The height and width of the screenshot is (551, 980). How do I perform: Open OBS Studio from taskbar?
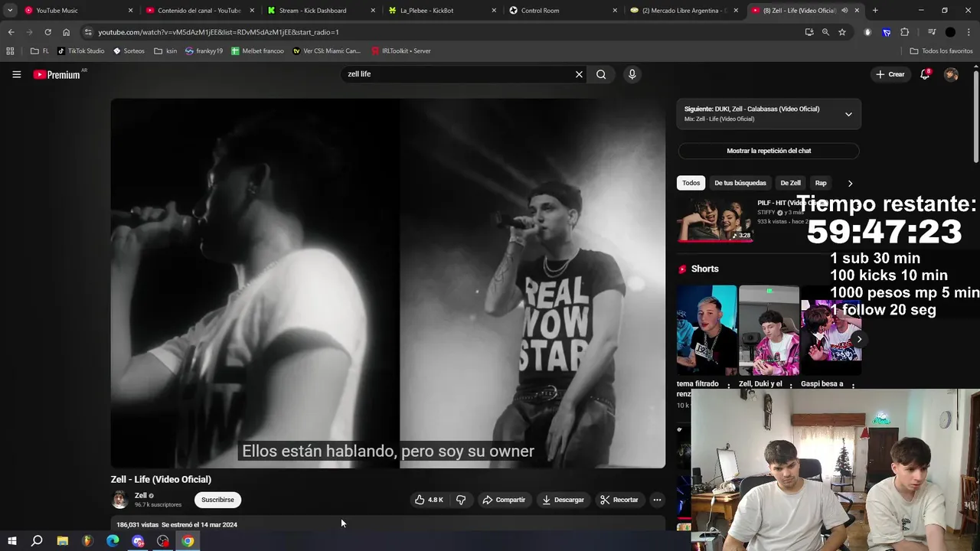click(163, 541)
